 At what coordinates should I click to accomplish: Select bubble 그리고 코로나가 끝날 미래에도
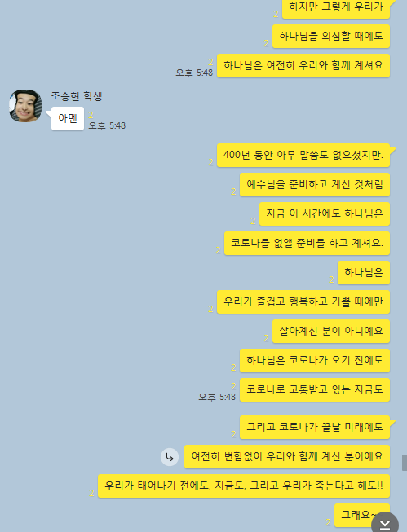[x=315, y=427]
